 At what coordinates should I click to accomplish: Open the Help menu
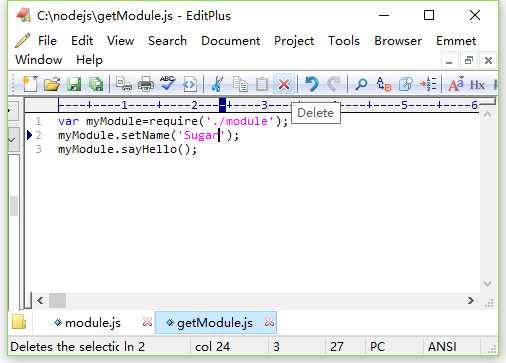[x=89, y=60]
